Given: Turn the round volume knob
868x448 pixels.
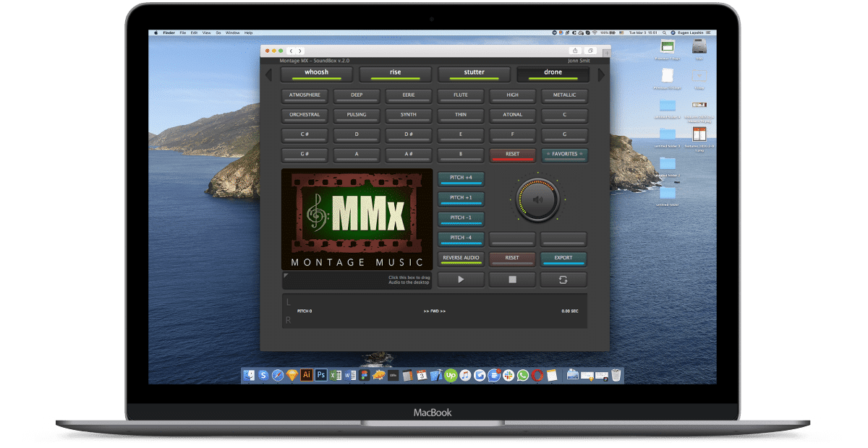Looking at the screenshot, I should [x=537, y=200].
